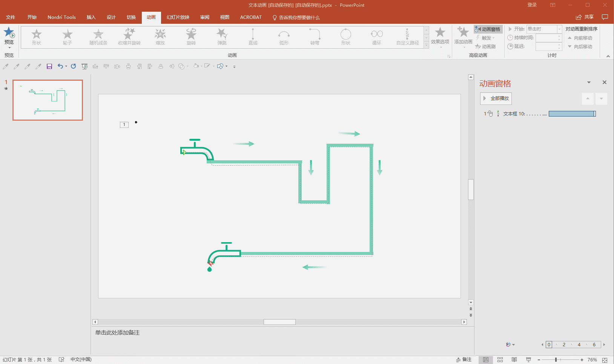
Task: Toggle the Notes (备注) pane in status bar
Action: [x=464, y=360]
